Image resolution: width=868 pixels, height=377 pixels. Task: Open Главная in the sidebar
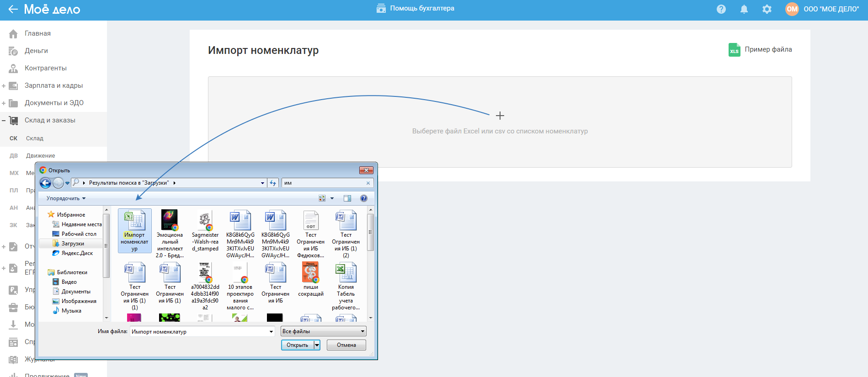pos(37,33)
